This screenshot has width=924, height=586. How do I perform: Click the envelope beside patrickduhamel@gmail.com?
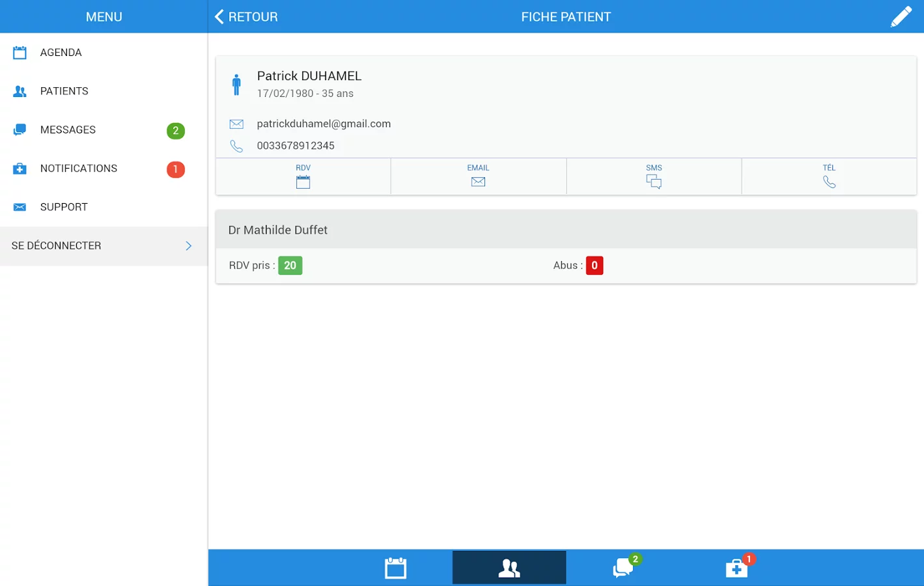pos(236,124)
